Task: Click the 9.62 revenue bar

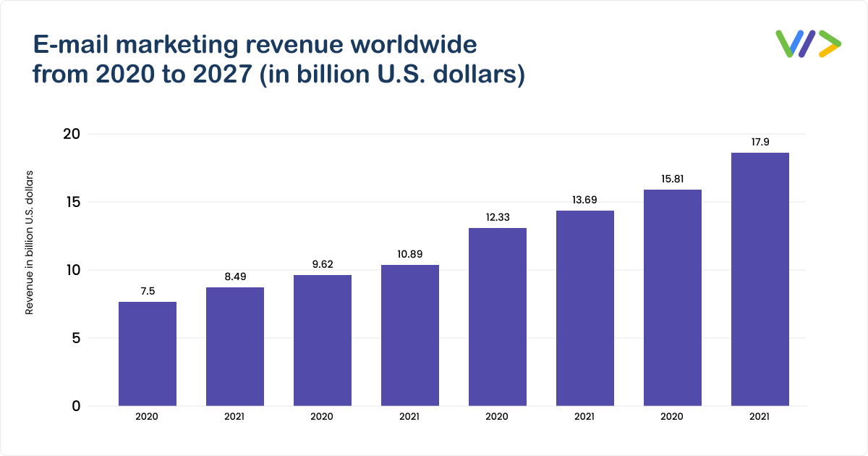Action: pos(323,340)
